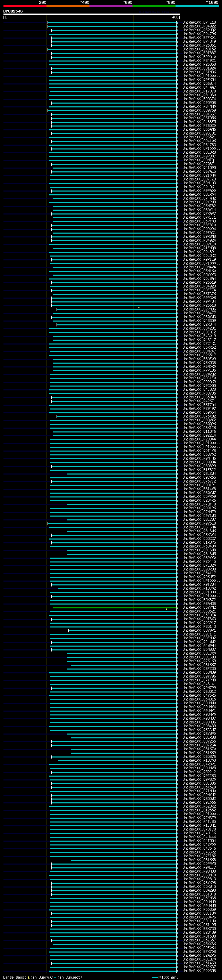Viewport: 222px width, 980px height.
Task: Click the green alignment bar for UniRef100_C5YYM2
Action: (114, 608)
